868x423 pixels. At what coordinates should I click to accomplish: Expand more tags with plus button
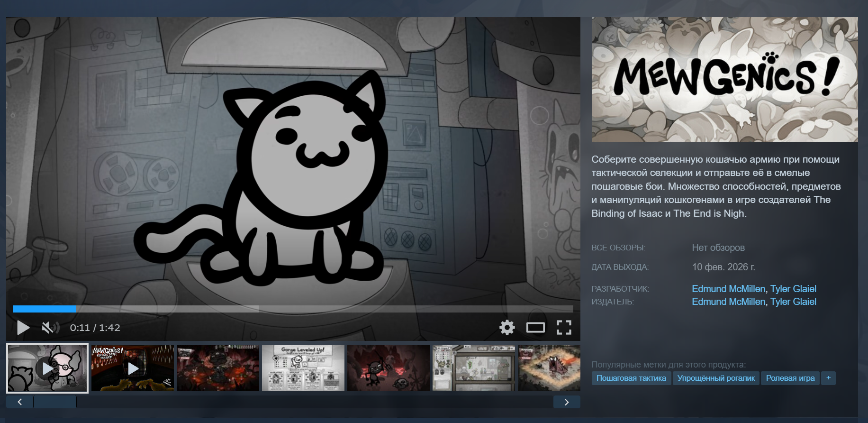(x=828, y=378)
